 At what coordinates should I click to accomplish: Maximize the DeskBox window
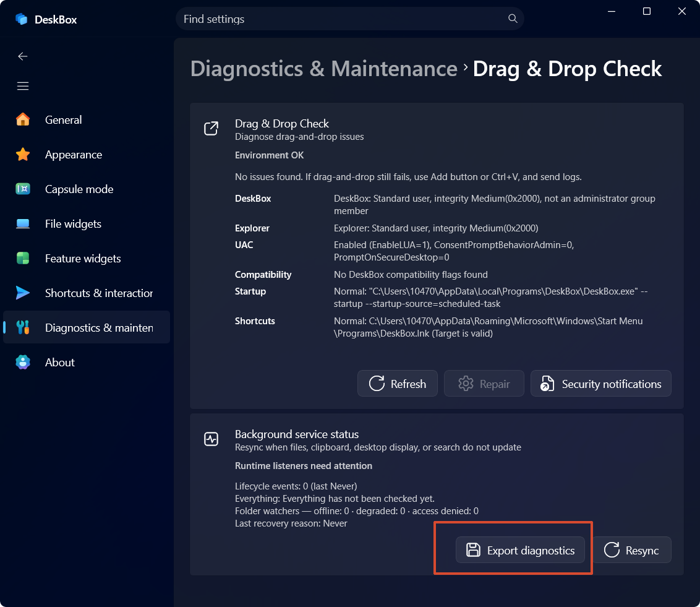[646, 11]
